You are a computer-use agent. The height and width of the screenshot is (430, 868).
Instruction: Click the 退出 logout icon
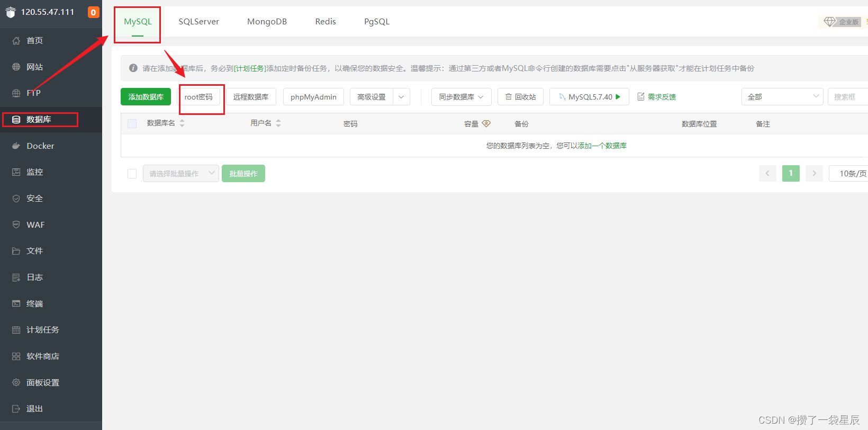16,409
